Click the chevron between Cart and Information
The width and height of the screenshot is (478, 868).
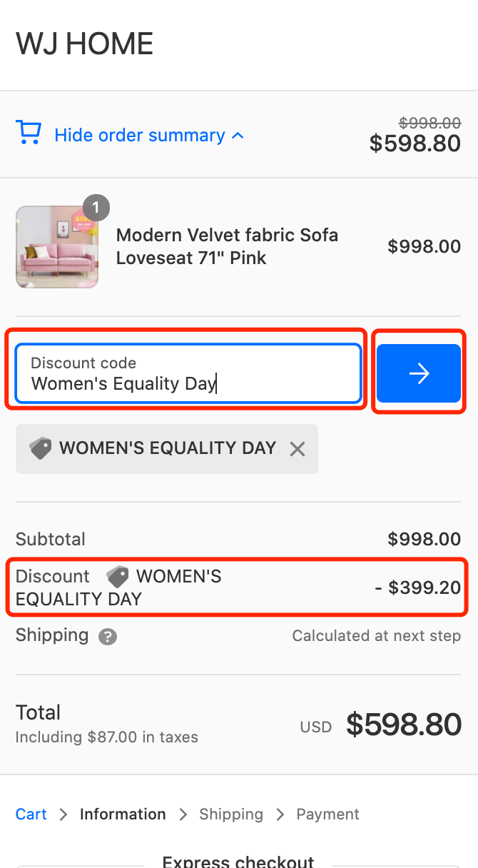pyautogui.click(x=63, y=814)
